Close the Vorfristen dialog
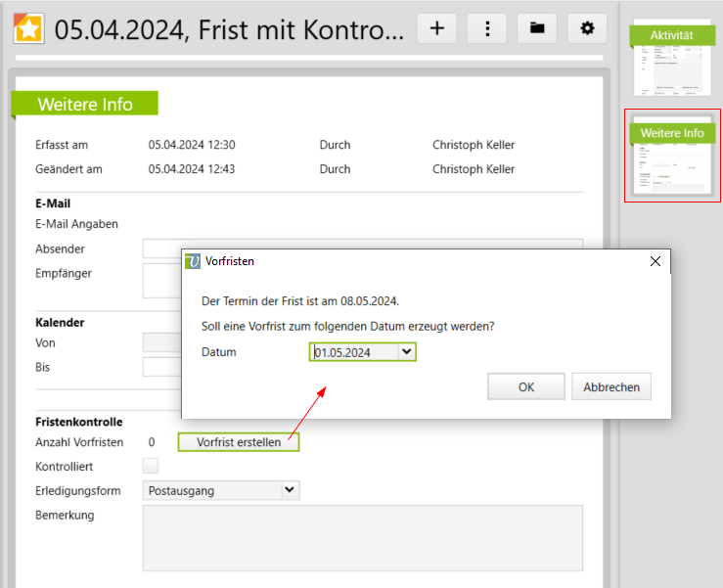Image resolution: width=723 pixels, height=588 pixels. [655, 261]
